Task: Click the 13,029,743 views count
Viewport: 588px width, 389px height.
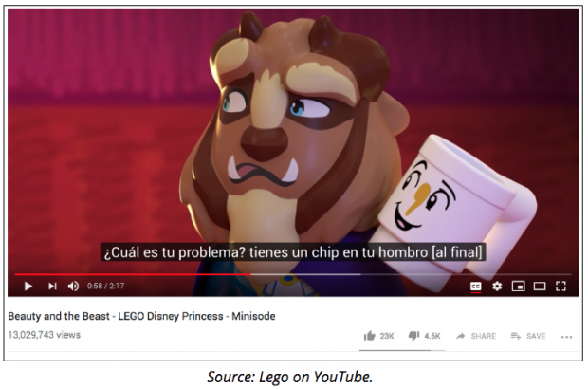Action: 45,335
